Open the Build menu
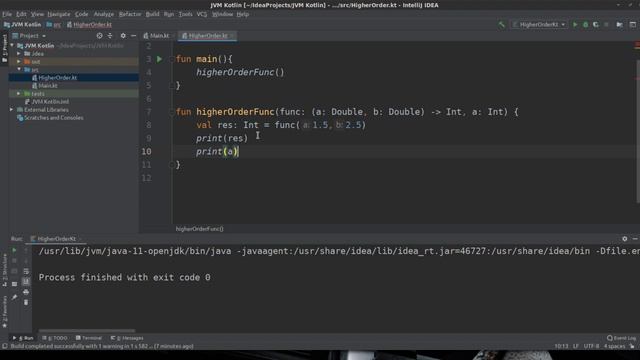 (x=152, y=14)
